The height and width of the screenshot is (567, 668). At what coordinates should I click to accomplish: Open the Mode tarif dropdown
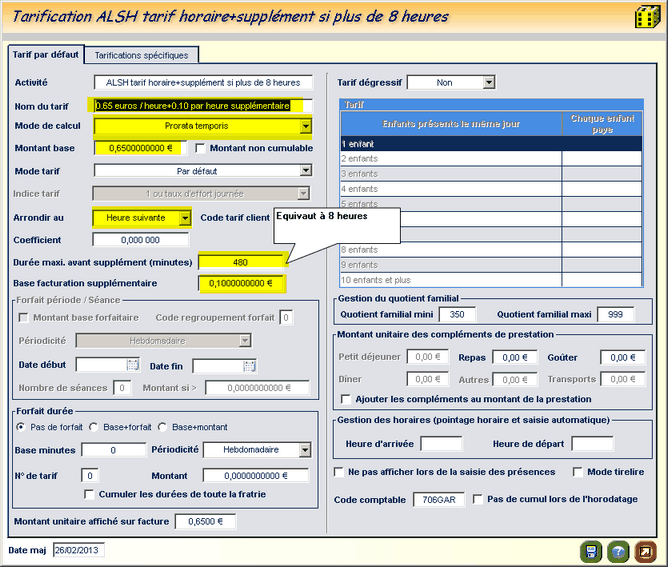pos(306,171)
